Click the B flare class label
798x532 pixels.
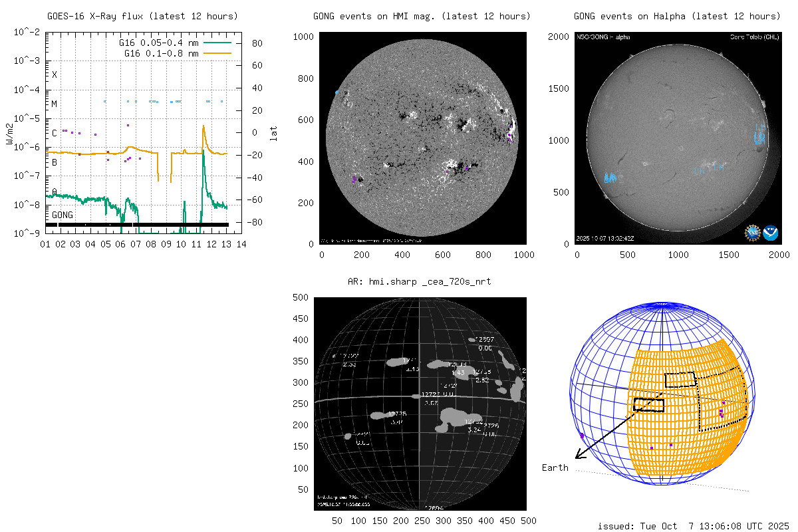[55, 162]
